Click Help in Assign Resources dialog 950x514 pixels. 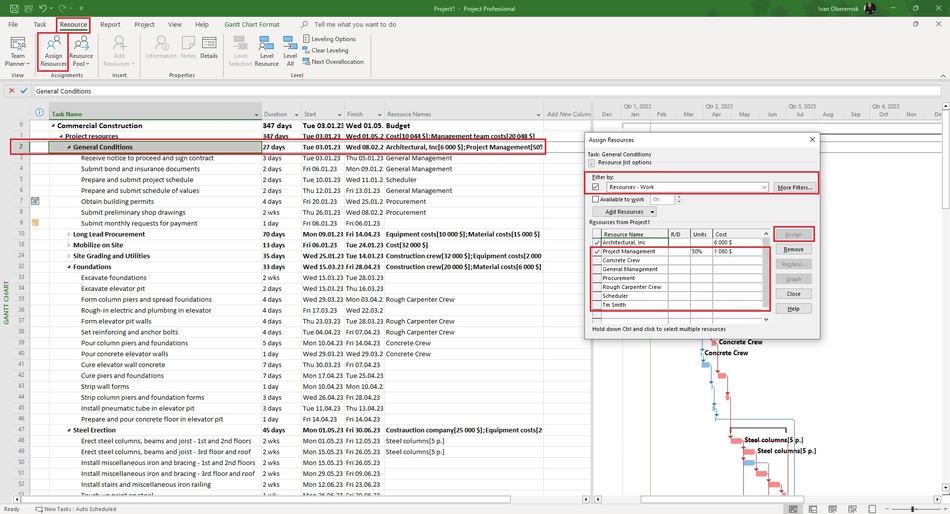coord(793,309)
